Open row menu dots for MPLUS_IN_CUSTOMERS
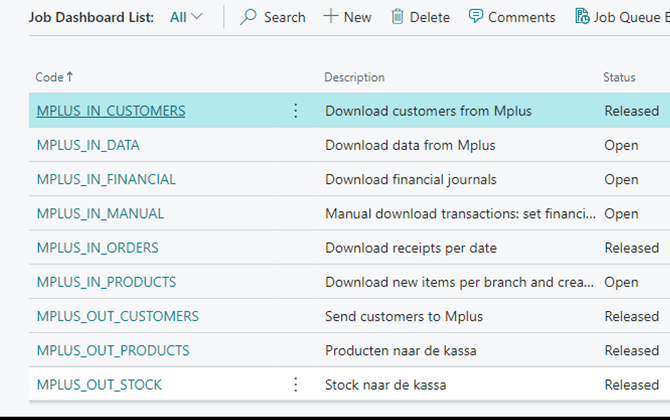 click(x=295, y=111)
